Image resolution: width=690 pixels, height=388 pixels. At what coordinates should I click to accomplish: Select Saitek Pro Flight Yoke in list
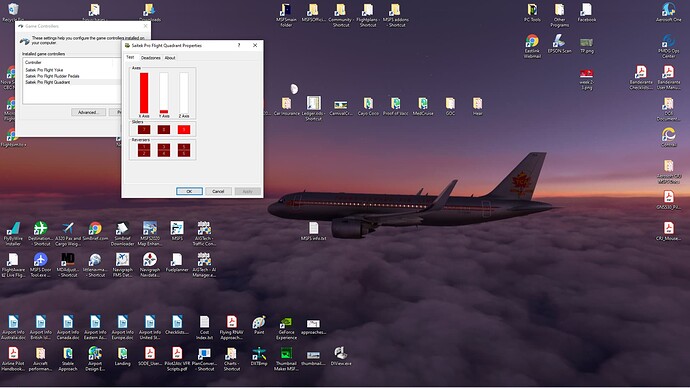[x=44, y=70]
